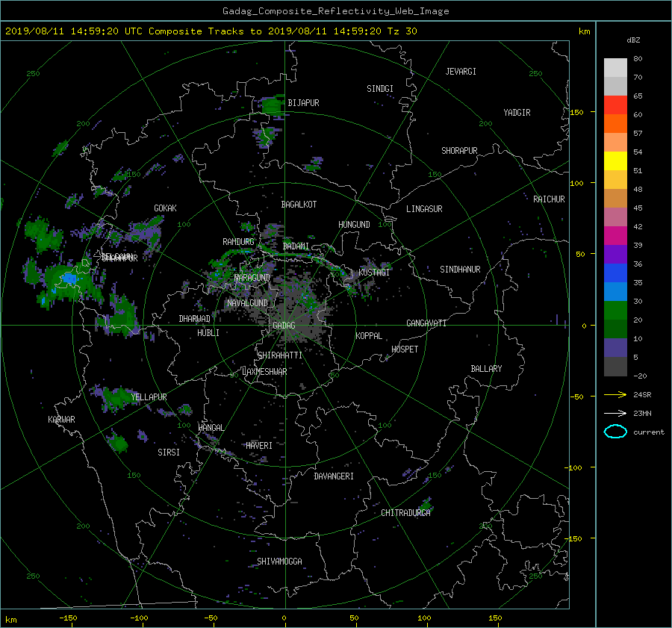The image size is (672, 628).
Task: Click the SHORAPUR city label
Action: coord(459,151)
